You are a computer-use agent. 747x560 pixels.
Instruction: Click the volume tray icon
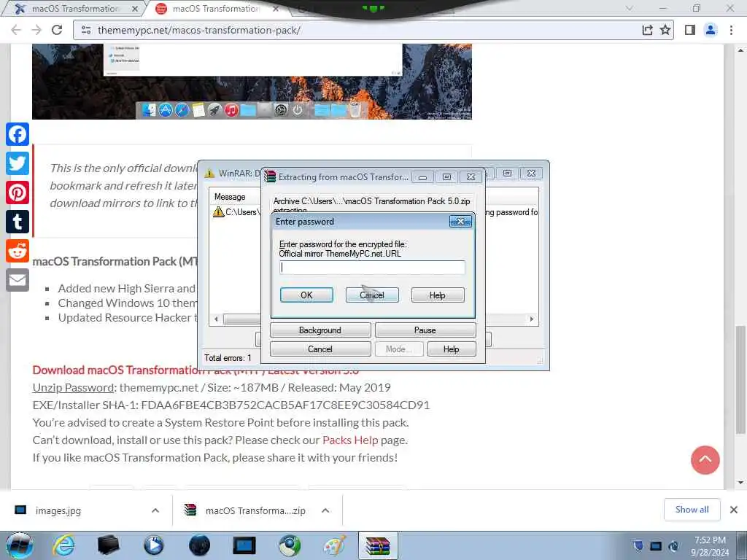[673, 546]
